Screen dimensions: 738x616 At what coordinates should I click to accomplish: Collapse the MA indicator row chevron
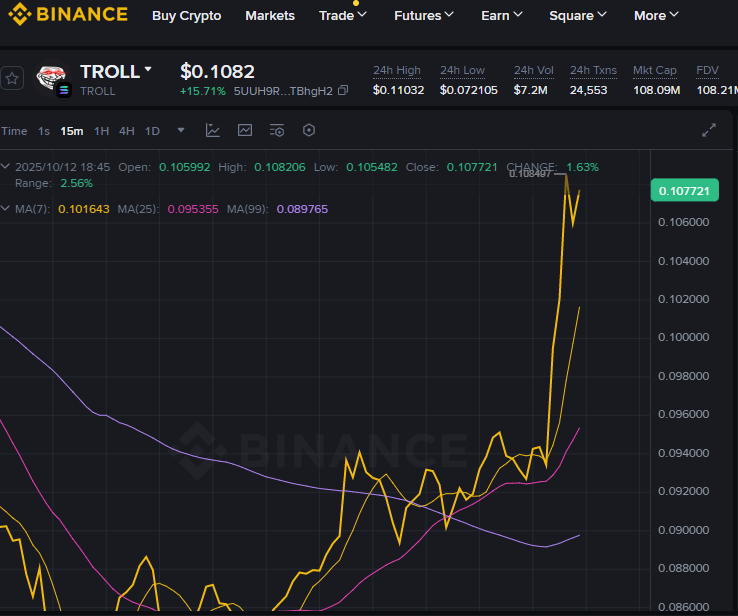pyautogui.click(x=5, y=208)
